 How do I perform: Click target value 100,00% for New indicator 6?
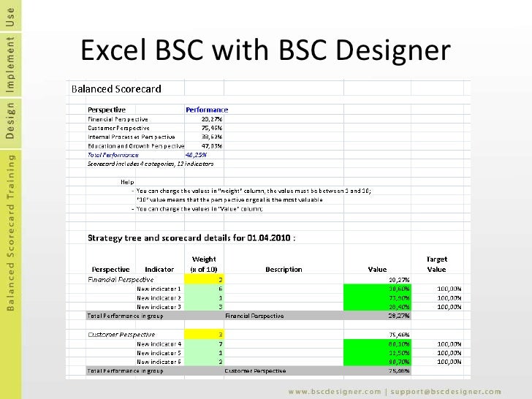tap(449, 362)
